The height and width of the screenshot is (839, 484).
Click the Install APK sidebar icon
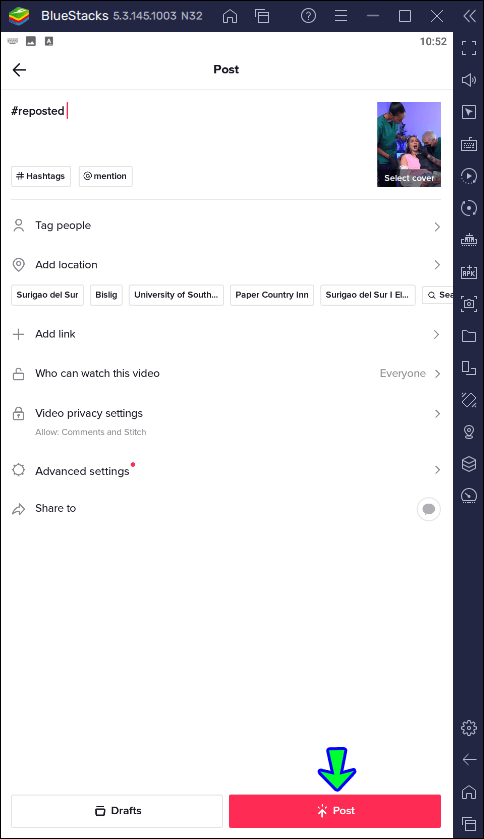(469, 272)
